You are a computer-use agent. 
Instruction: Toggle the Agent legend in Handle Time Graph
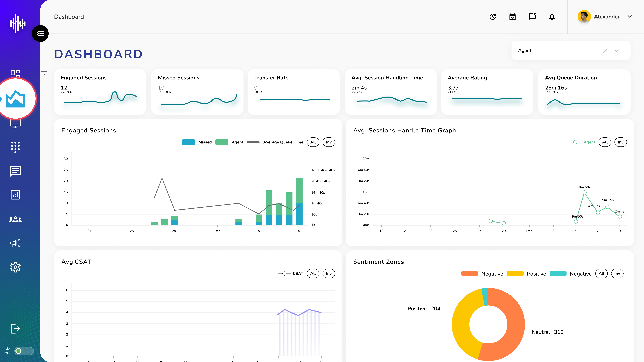pos(582,142)
